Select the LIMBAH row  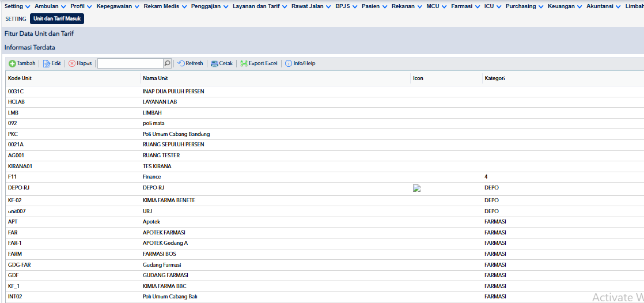tap(325, 112)
